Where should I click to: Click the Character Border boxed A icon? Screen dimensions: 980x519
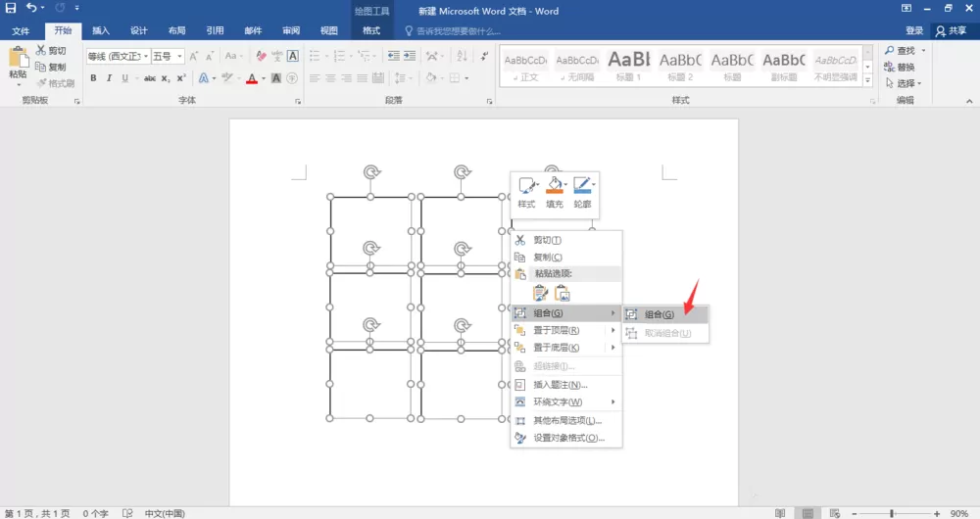[292, 56]
